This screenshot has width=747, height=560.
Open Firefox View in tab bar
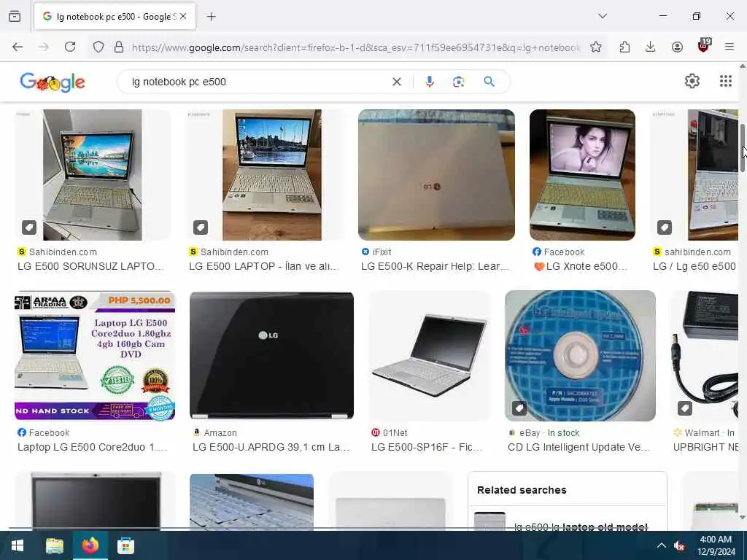click(15, 16)
